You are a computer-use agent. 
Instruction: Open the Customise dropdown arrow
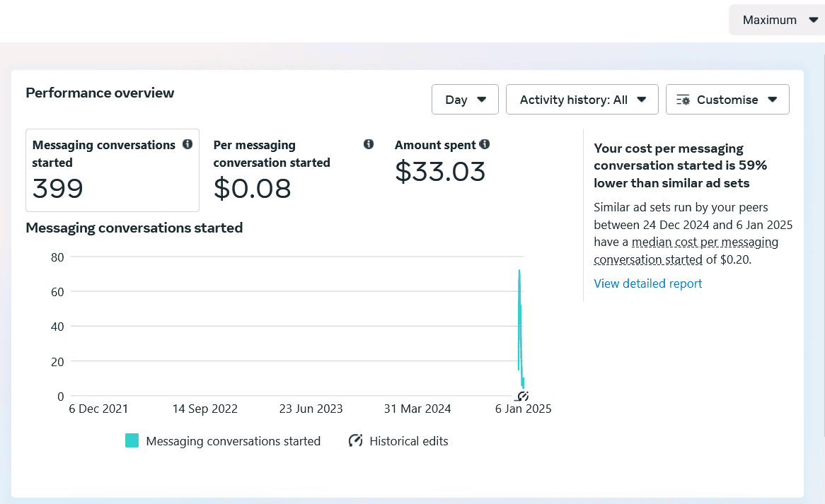pos(773,100)
